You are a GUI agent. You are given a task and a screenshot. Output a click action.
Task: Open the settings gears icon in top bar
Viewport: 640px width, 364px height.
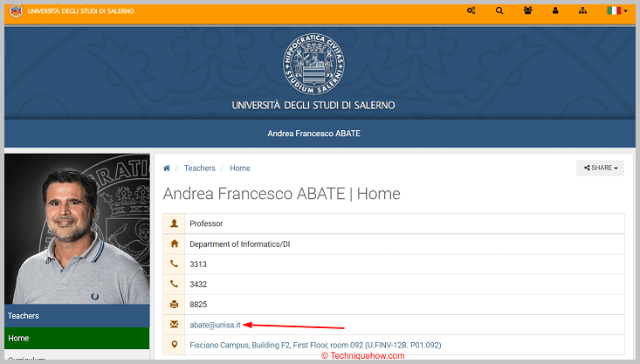point(471,10)
